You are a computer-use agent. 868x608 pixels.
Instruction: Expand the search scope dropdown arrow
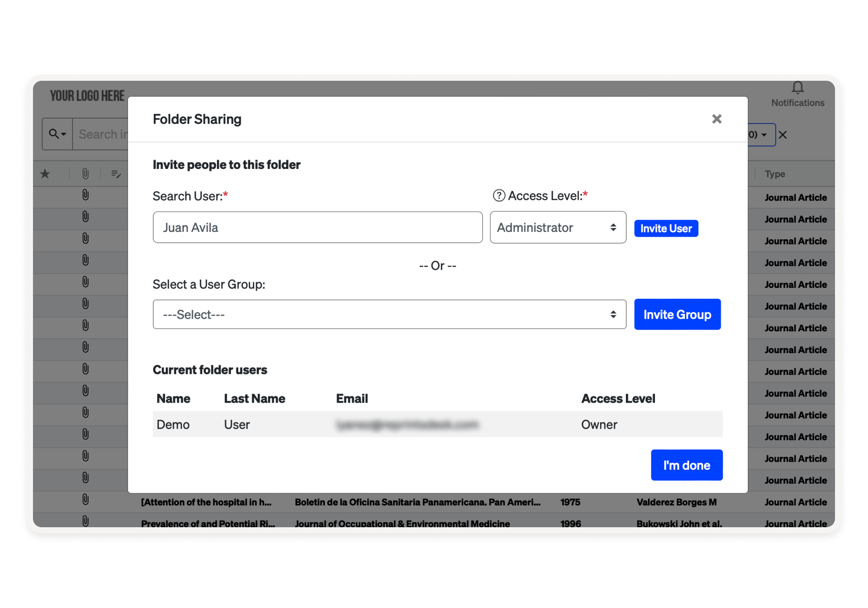tap(63, 135)
